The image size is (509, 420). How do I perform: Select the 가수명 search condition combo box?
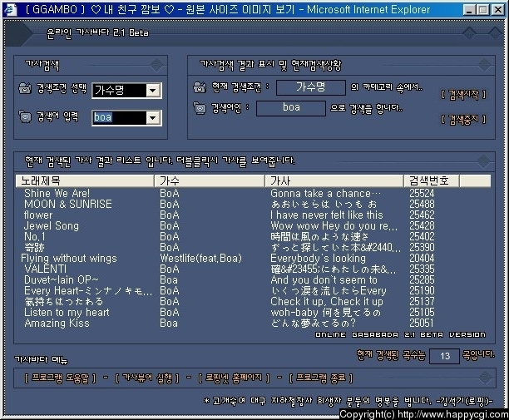click(126, 90)
